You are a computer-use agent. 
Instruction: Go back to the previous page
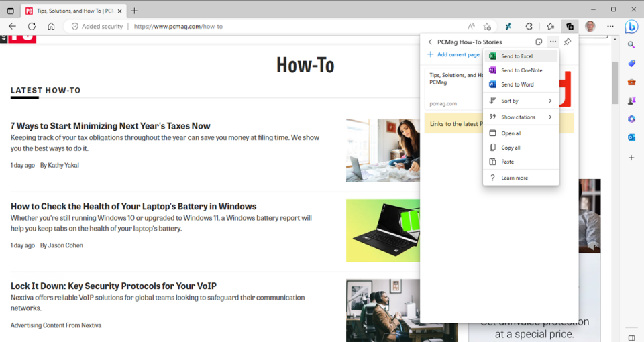[x=12, y=26]
